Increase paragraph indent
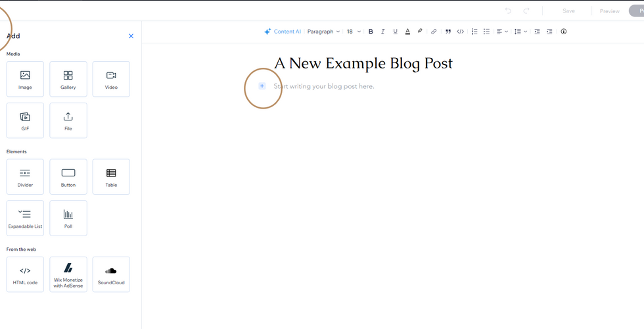The width and height of the screenshot is (644, 329). pyautogui.click(x=549, y=32)
